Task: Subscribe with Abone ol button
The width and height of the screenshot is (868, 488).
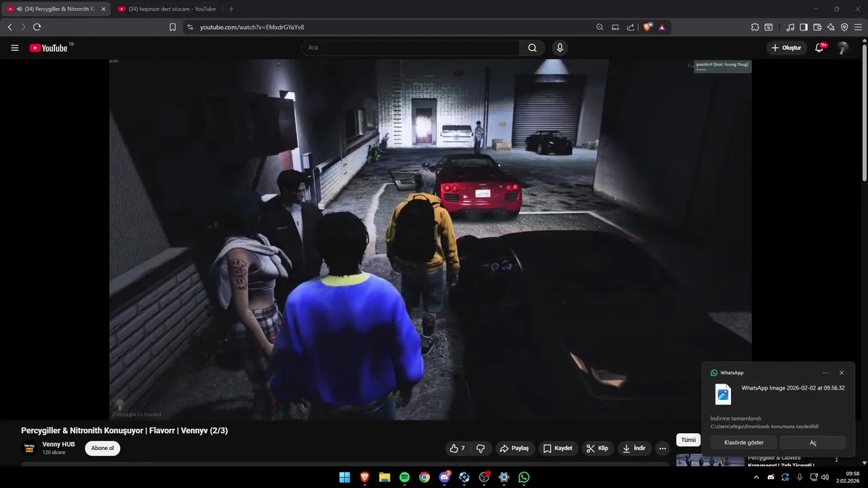Action: (x=102, y=448)
